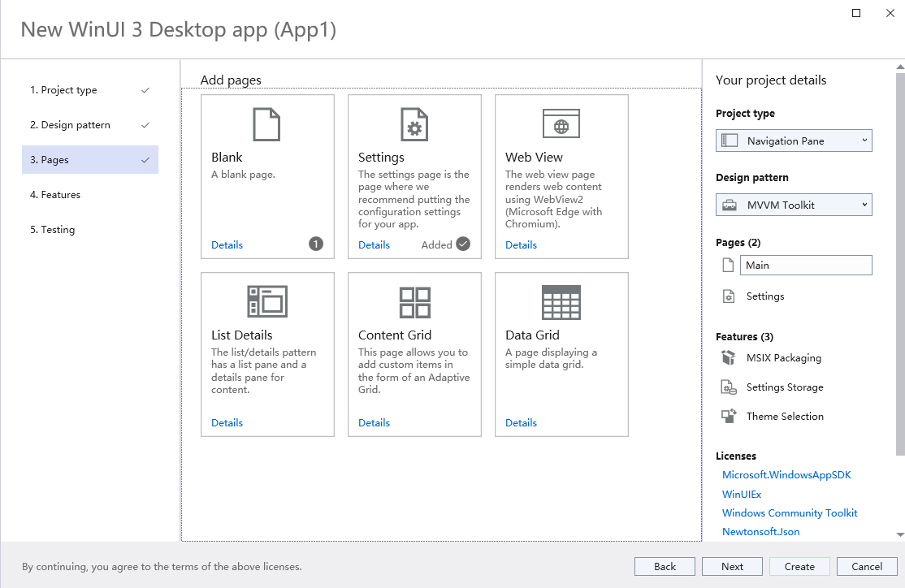Select Settings Storage feature text

(785, 387)
